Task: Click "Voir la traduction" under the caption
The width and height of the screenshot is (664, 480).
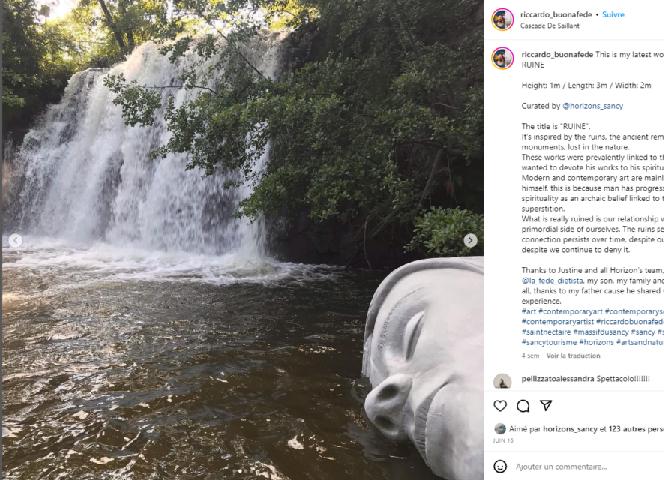Action: coord(573,355)
